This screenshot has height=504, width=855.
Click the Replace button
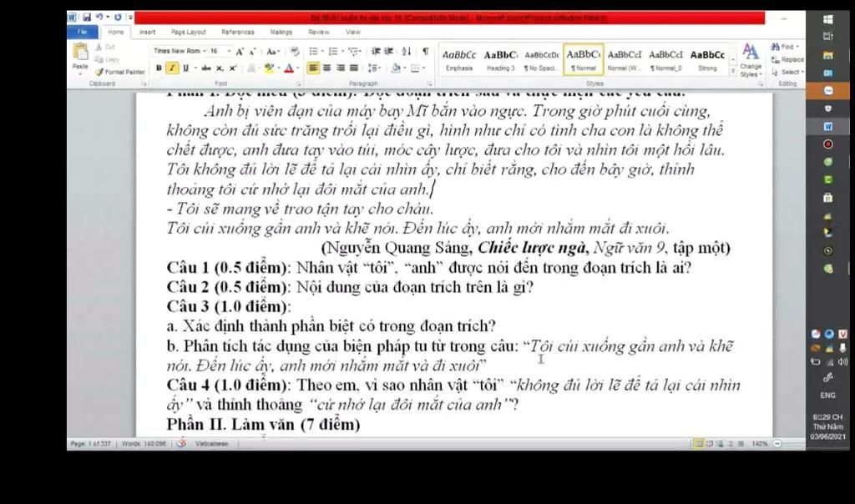787,59
